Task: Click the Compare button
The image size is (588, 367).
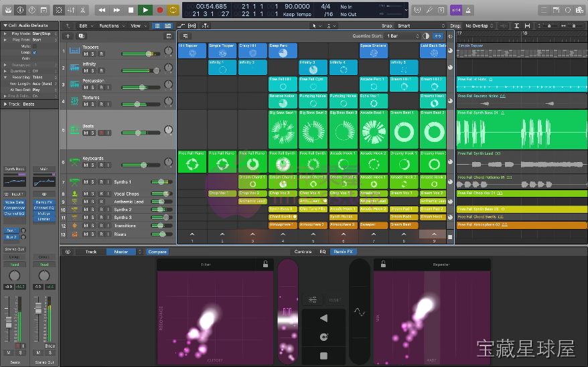Action: point(157,252)
